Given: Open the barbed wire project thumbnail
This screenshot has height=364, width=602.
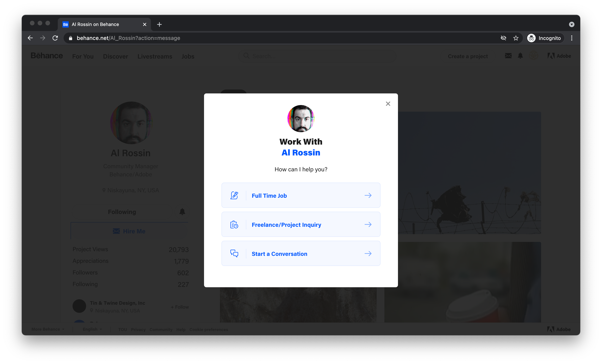Looking at the screenshot, I should pyautogui.click(x=469, y=173).
